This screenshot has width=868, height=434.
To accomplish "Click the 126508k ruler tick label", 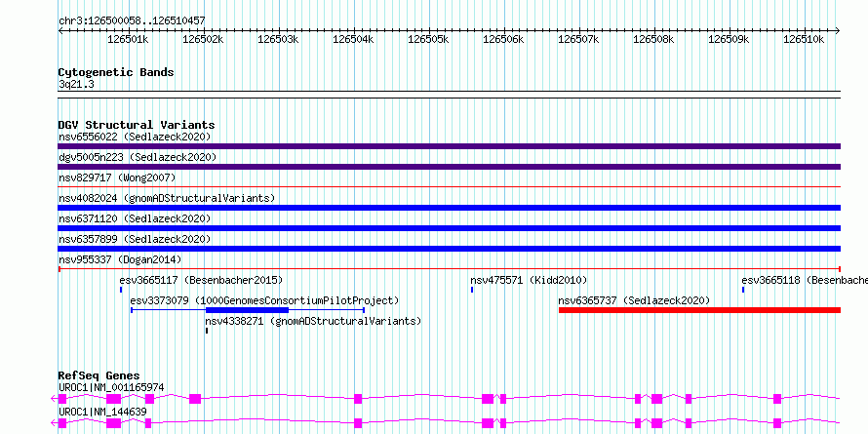I will (x=653, y=39).
